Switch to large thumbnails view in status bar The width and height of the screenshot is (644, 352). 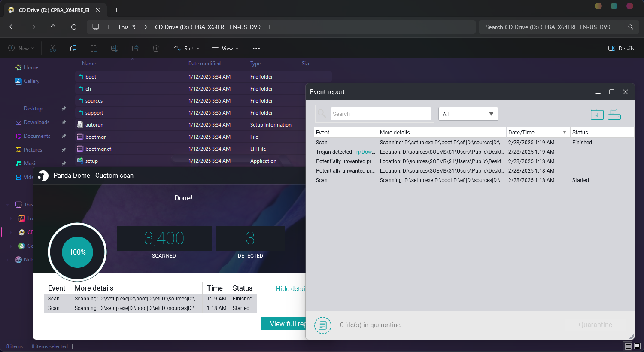click(637, 346)
